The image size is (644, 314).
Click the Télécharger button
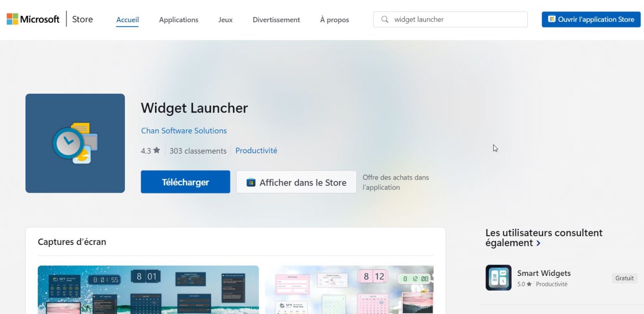point(185,182)
